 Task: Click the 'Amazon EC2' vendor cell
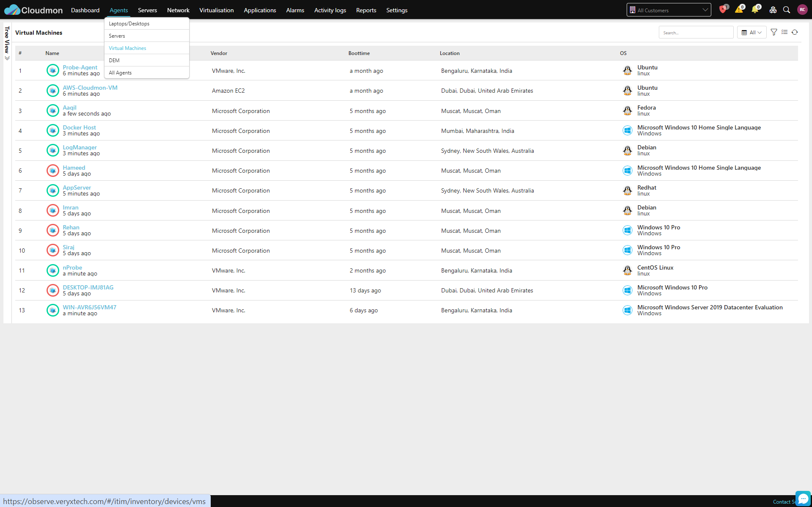tap(228, 91)
